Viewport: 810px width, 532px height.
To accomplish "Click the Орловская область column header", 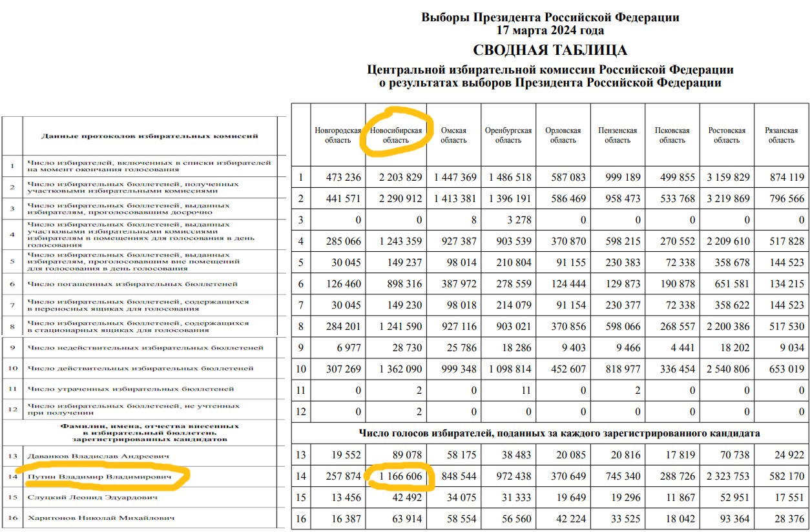I will point(563,135).
